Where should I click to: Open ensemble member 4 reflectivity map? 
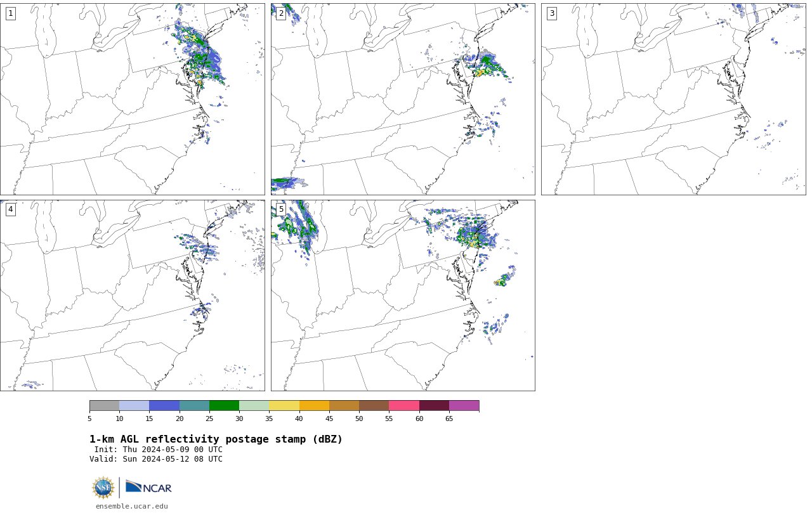point(132,295)
